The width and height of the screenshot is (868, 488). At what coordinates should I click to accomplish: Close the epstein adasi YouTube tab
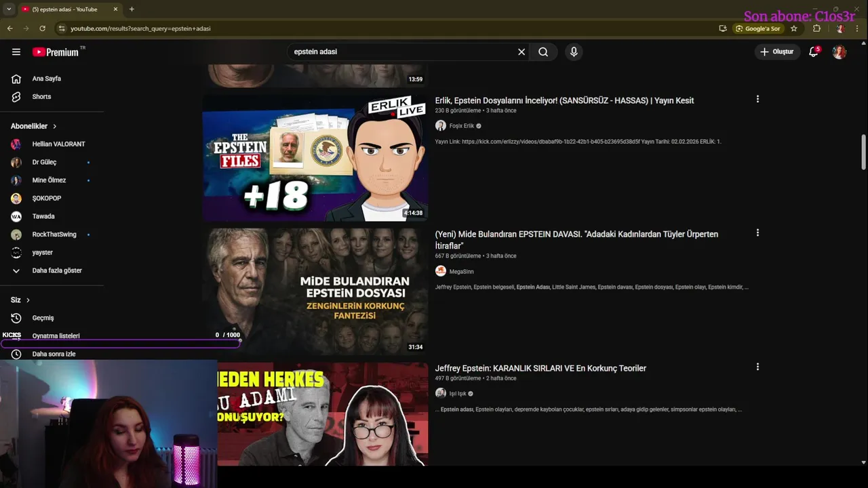(x=115, y=9)
